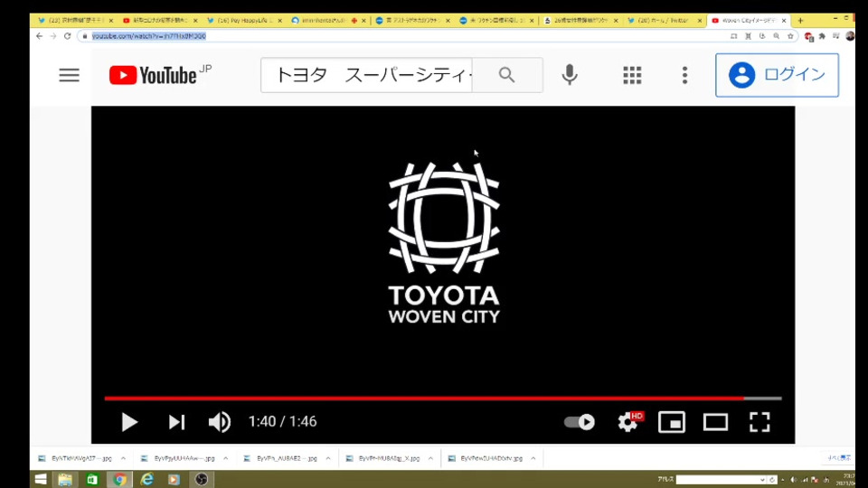The image size is (868, 488).
Task: Open the YouTube hamburger guide menu
Action: pos(70,75)
